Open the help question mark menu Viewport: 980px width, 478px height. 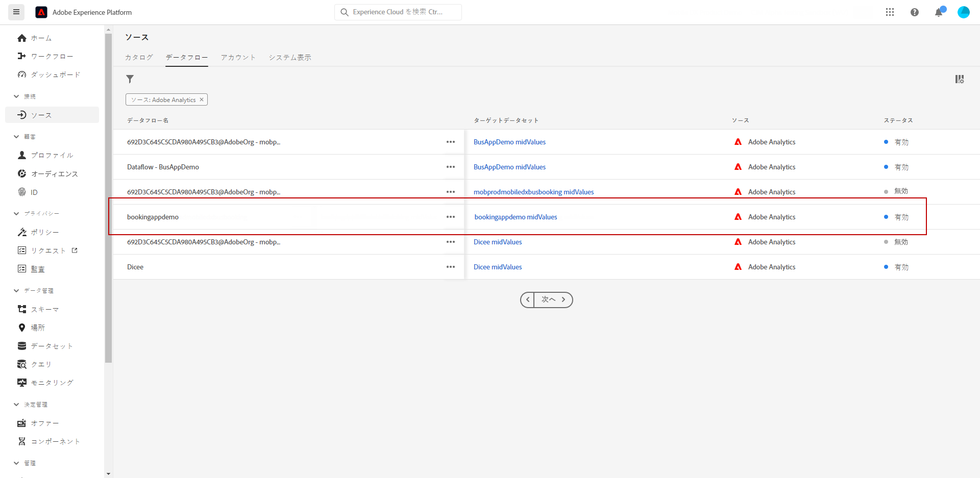(914, 12)
